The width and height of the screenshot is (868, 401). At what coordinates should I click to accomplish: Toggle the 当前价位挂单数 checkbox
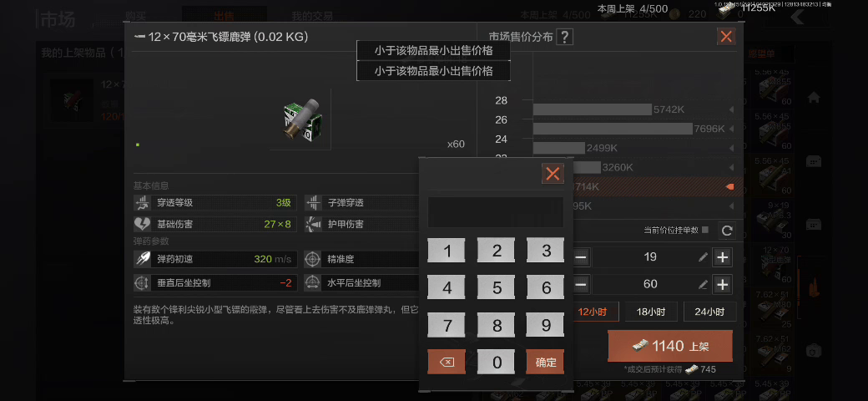[704, 230]
